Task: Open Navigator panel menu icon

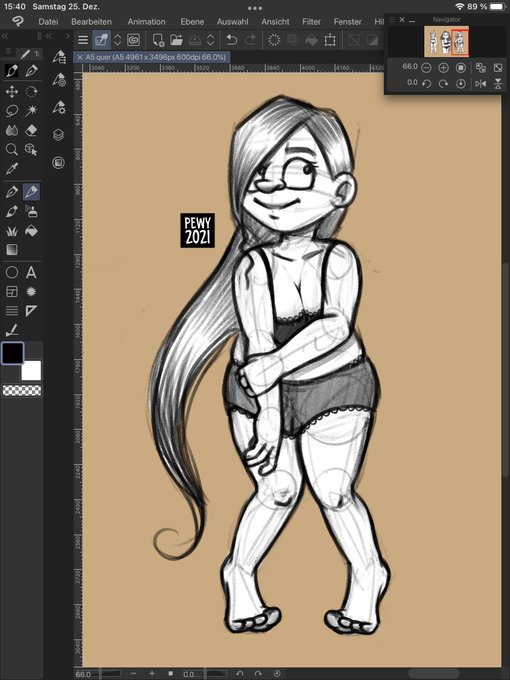Action: 392,20
